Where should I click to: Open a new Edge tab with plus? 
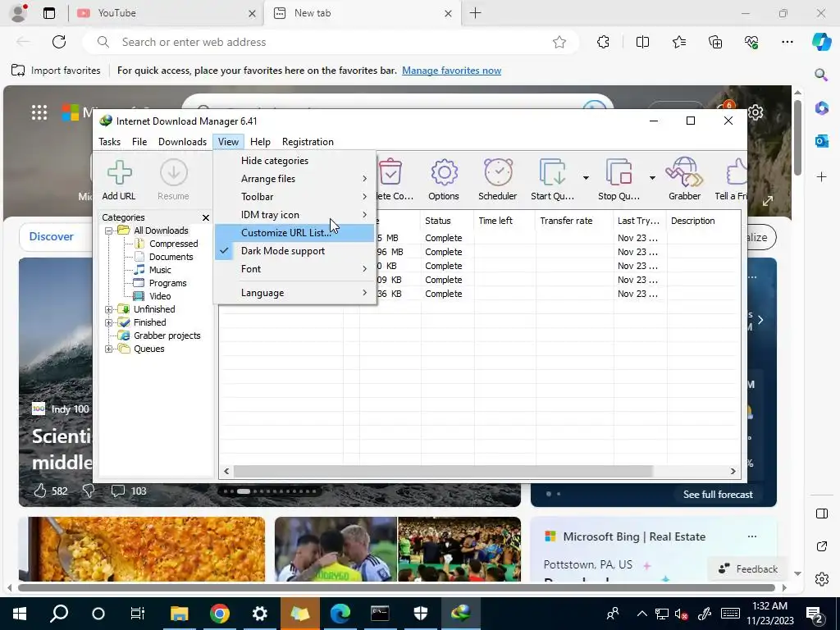click(x=475, y=13)
